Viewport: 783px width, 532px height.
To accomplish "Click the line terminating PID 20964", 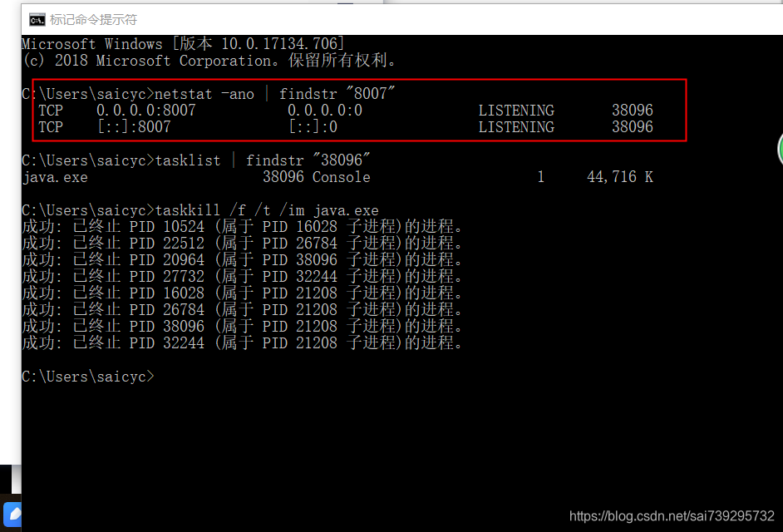I will 242,259.
